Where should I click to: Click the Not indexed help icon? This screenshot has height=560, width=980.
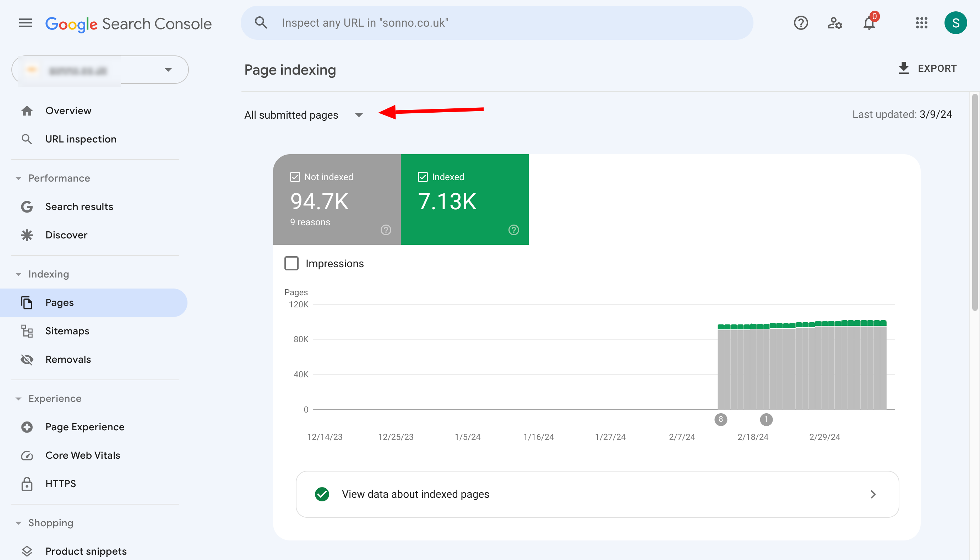386,230
